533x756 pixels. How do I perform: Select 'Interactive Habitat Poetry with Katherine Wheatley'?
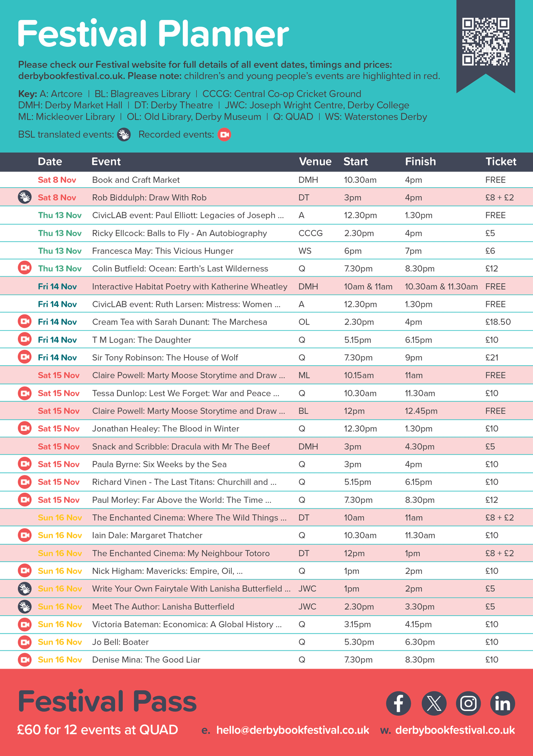pos(189,287)
